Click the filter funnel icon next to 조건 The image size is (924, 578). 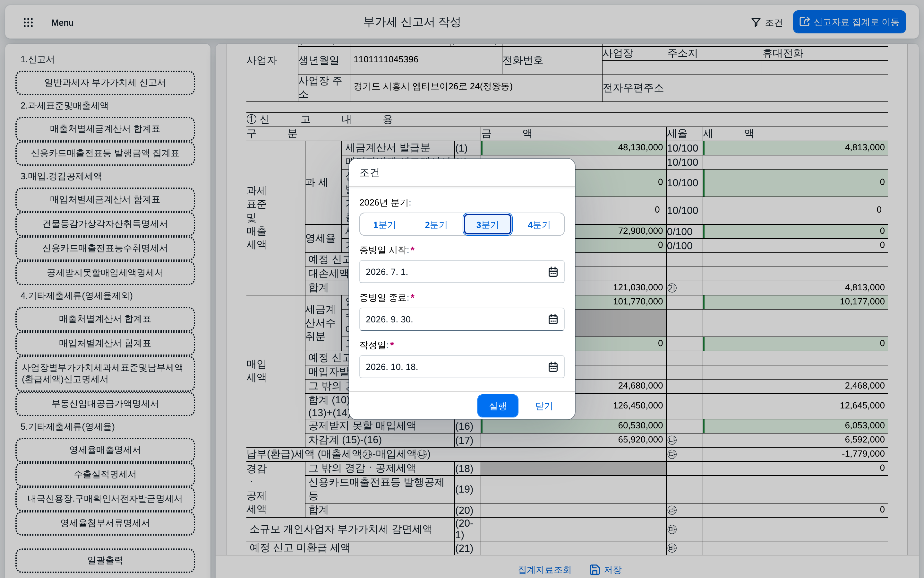pyautogui.click(x=756, y=22)
